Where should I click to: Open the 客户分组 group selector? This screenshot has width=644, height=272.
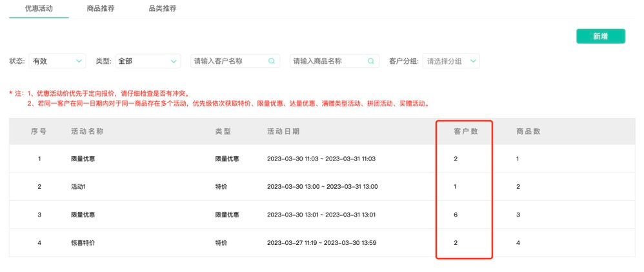(x=451, y=61)
